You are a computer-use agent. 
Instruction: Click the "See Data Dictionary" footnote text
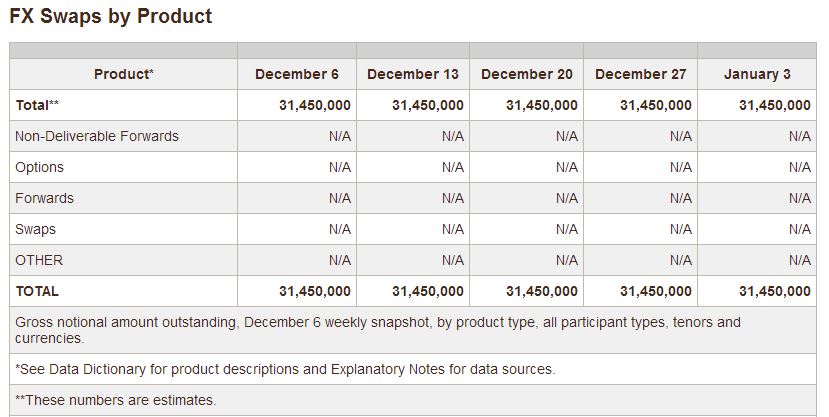pos(285,369)
